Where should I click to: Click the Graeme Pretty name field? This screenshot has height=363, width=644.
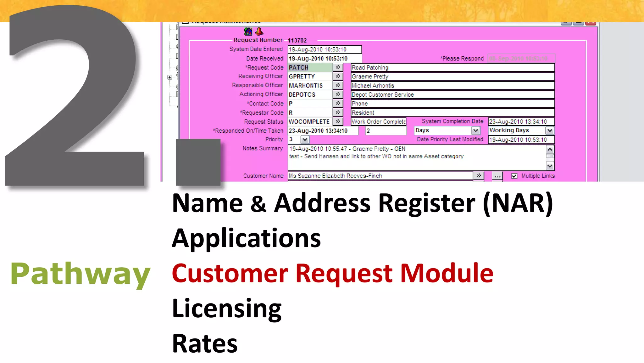[452, 77]
